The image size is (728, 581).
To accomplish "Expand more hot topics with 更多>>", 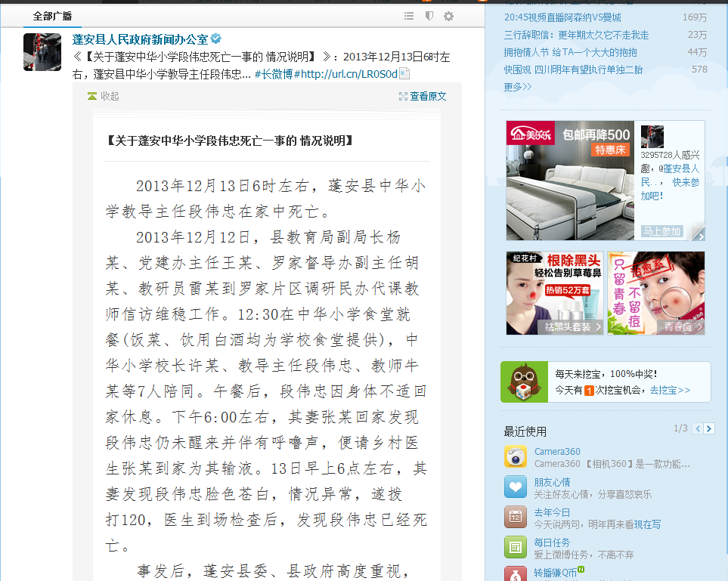I will (518, 86).
